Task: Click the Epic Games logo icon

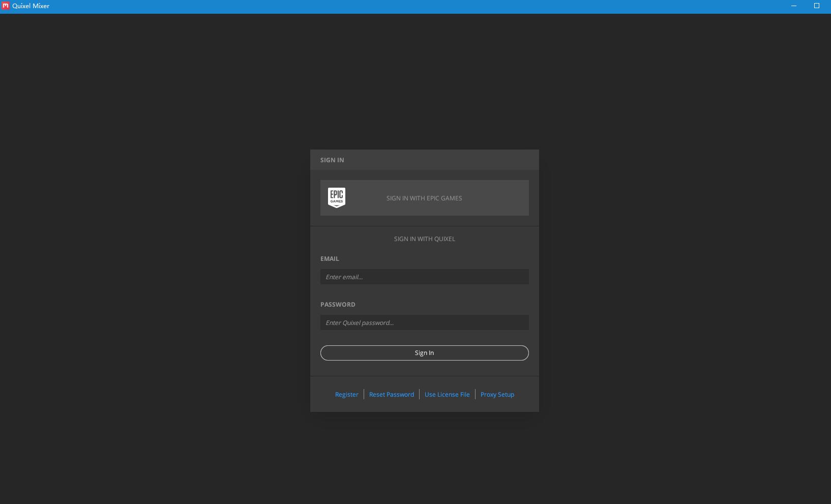Action: point(337,198)
